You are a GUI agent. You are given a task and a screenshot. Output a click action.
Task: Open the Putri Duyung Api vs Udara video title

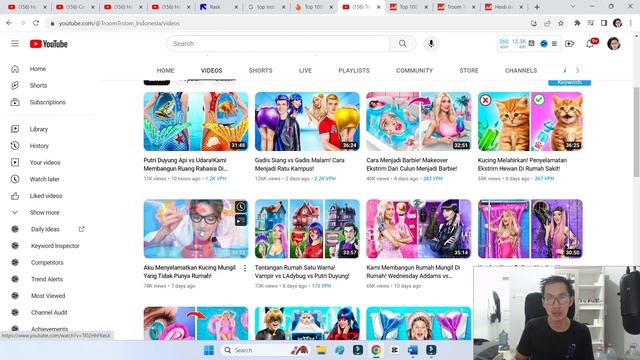coord(186,164)
